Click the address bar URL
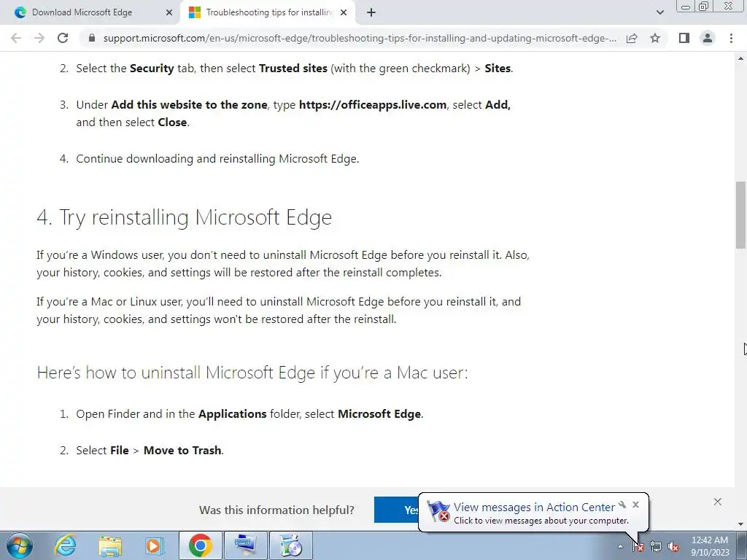The image size is (747, 560). (360, 38)
